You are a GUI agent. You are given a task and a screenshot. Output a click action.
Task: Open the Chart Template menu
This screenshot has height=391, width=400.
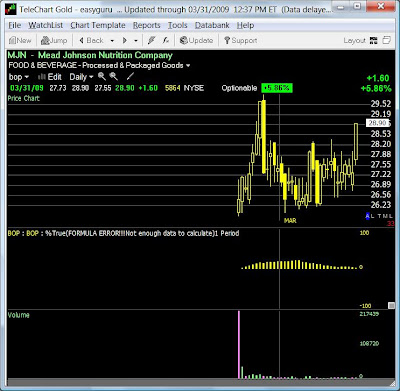coord(98,25)
